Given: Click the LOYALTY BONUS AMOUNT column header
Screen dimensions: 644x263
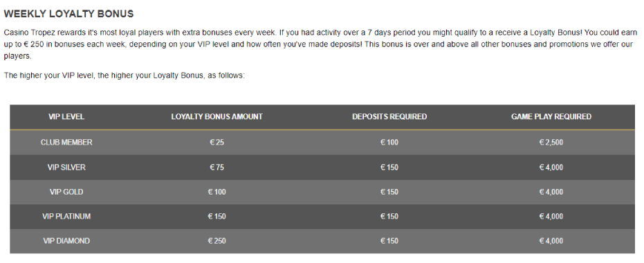Looking at the screenshot, I should 217,117.
